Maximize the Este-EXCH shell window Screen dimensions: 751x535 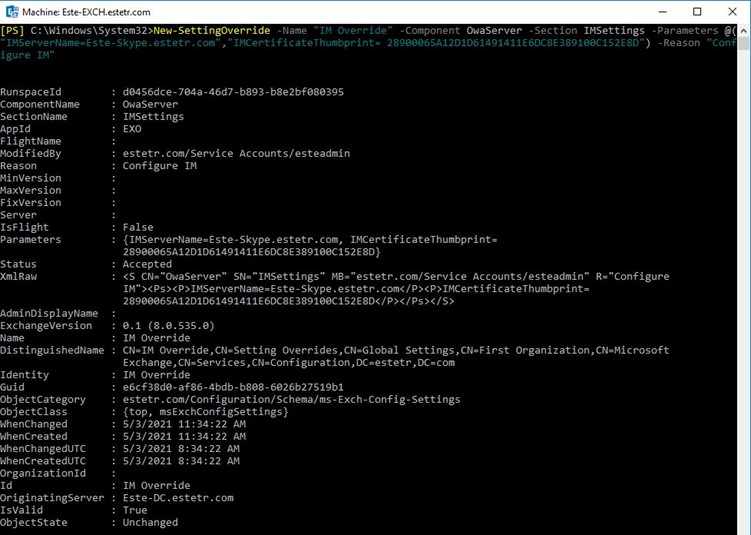[697, 12]
